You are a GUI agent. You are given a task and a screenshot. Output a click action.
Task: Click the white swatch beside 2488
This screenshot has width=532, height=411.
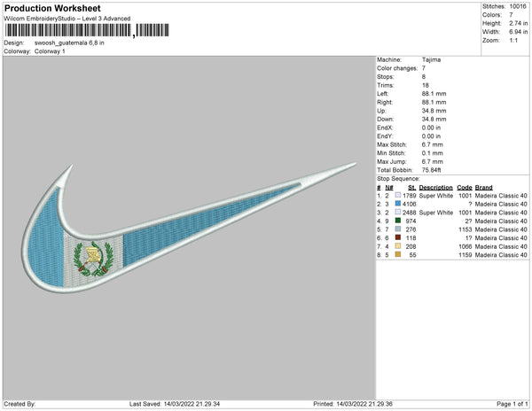click(x=398, y=212)
